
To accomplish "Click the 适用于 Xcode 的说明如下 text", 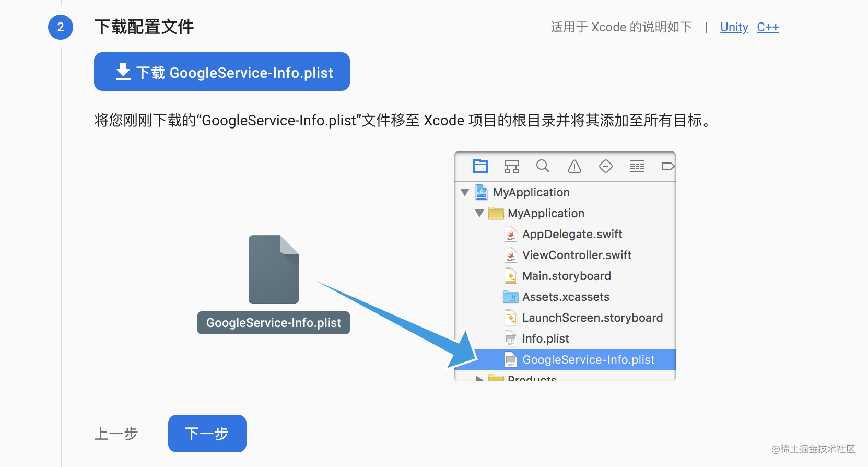I will click(621, 27).
